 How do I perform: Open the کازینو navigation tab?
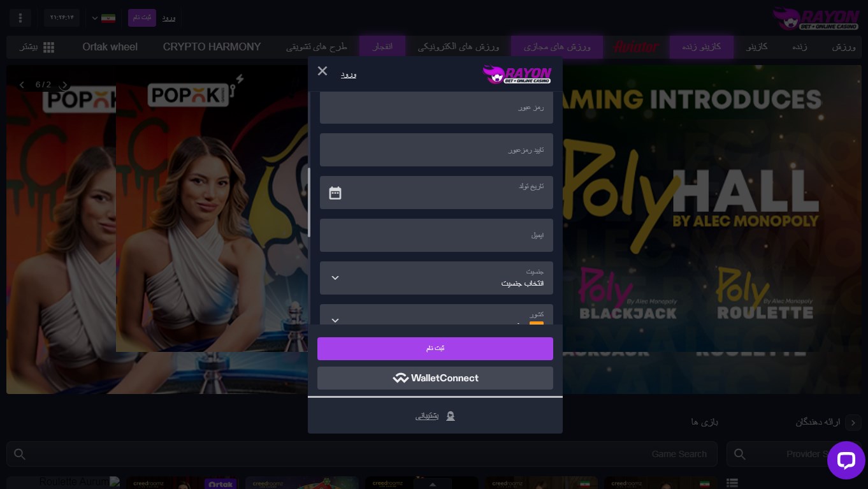[x=756, y=47]
